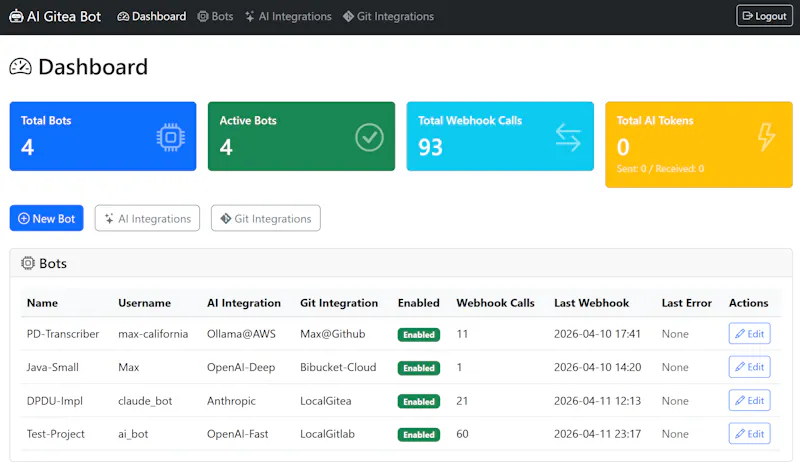Screen dimensions: 800x462
Task: Click the Last Error column header
Action: pyautogui.click(x=686, y=303)
